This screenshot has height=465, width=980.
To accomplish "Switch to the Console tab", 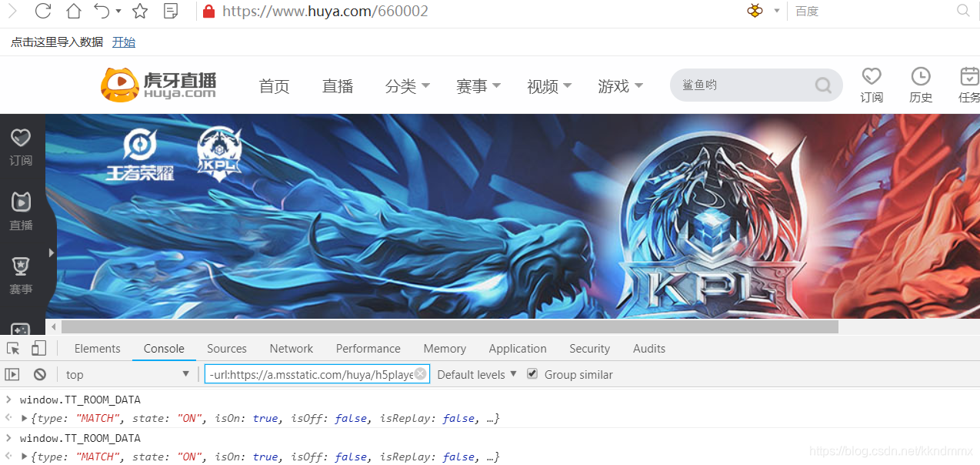I will 164,349.
